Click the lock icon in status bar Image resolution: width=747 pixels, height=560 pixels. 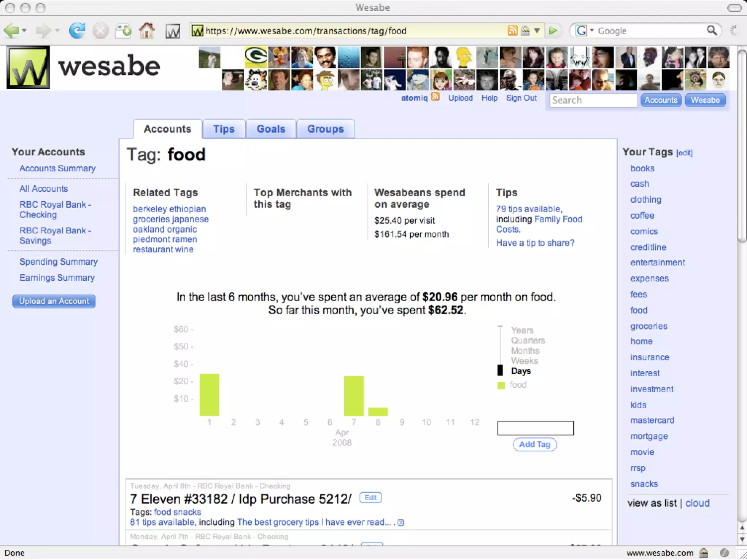704,553
